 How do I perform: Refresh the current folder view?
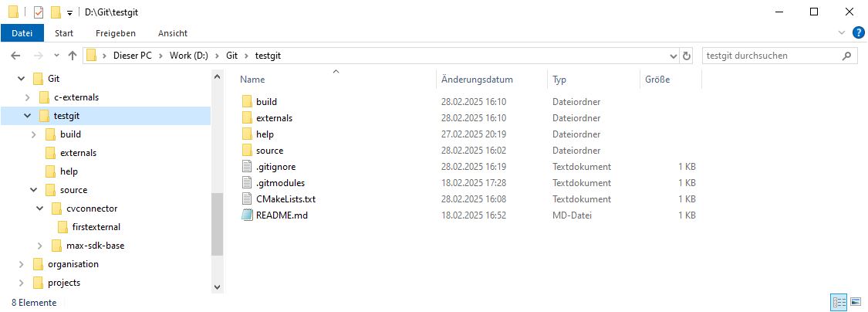687,56
